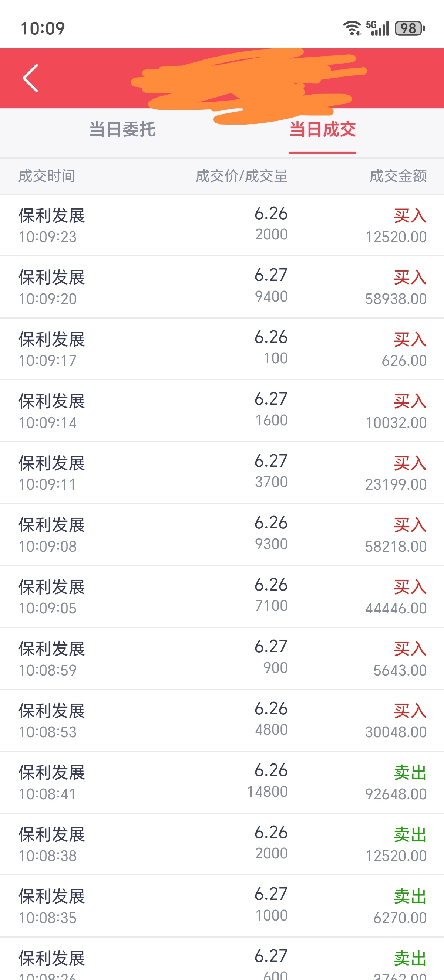Tap the battery level indicator

pos(409,28)
